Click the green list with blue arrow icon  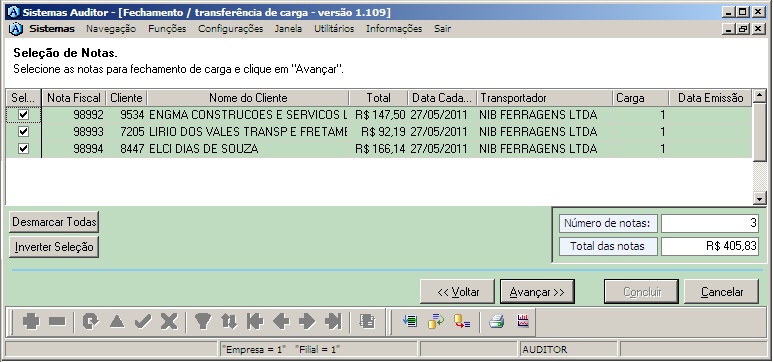pyautogui.click(x=410, y=322)
